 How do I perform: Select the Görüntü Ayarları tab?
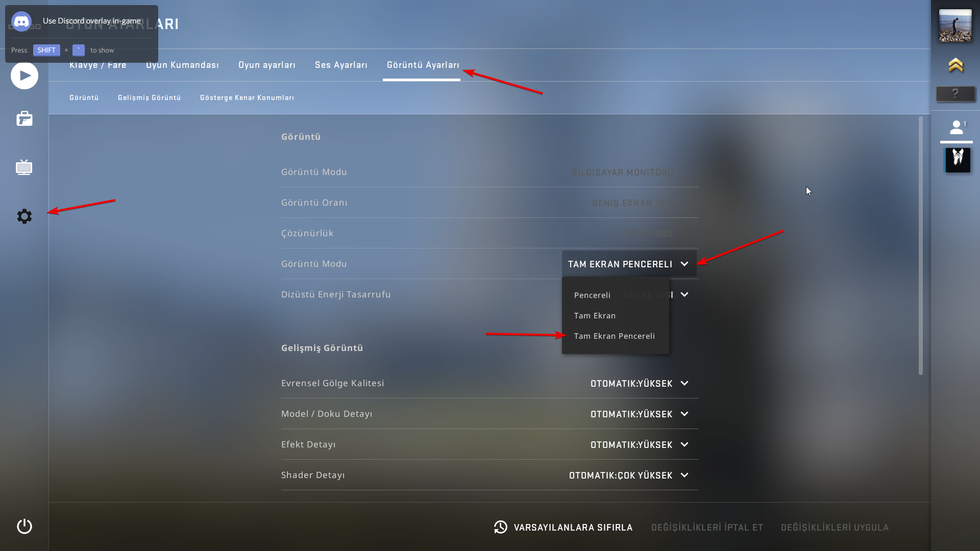pos(423,65)
